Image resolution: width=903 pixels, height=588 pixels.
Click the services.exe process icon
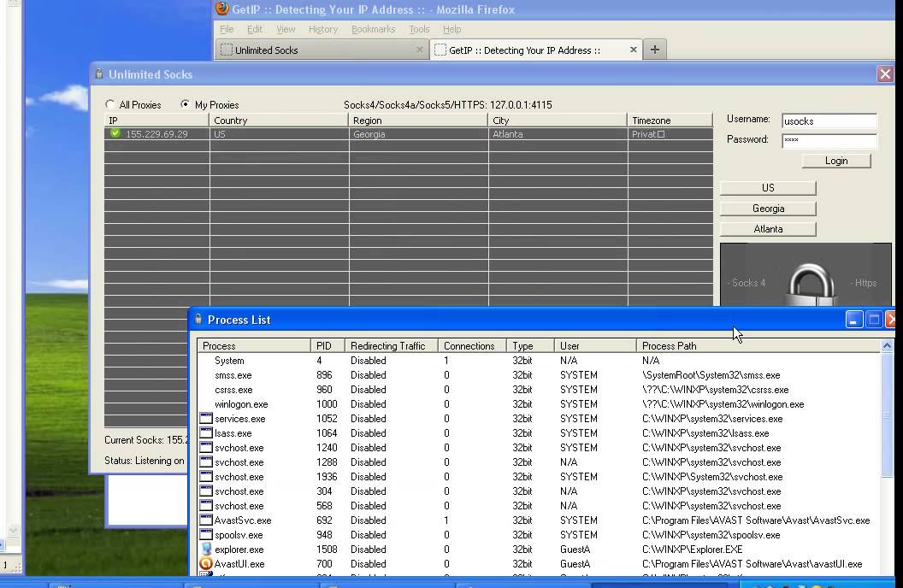click(205, 418)
